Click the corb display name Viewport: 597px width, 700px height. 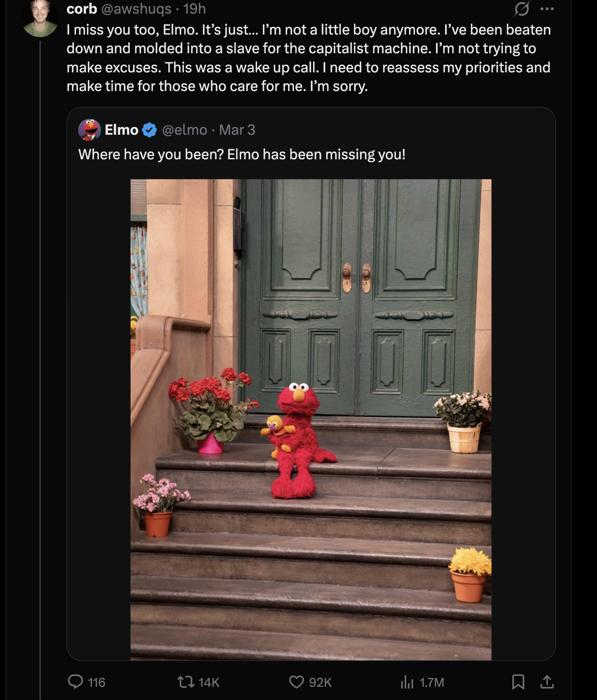point(82,9)
